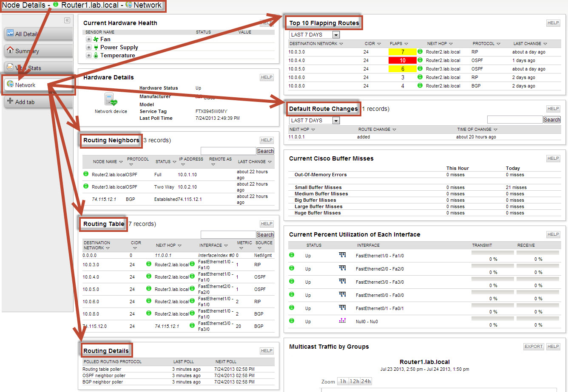The width and height of the screenshot is (568, 392).
Task: Click yellow flaps value 7 for 10.0.3.0
Action: [x=402, y=52]
